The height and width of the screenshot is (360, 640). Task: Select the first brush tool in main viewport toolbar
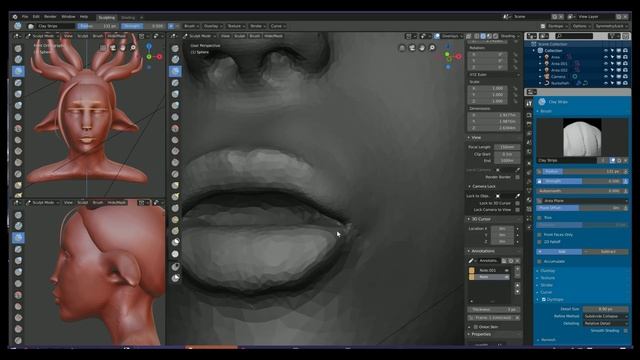(175, 48)
